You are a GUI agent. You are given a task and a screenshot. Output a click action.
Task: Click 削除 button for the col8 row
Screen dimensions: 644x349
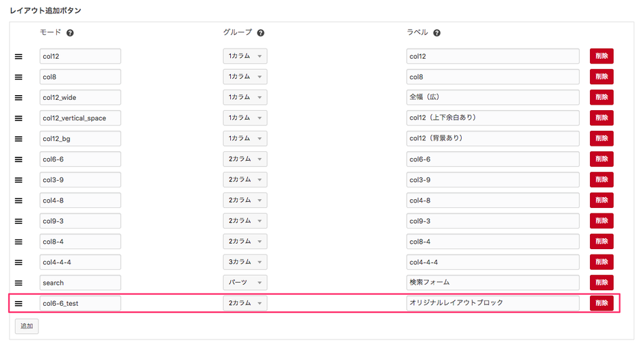point(601,77)
